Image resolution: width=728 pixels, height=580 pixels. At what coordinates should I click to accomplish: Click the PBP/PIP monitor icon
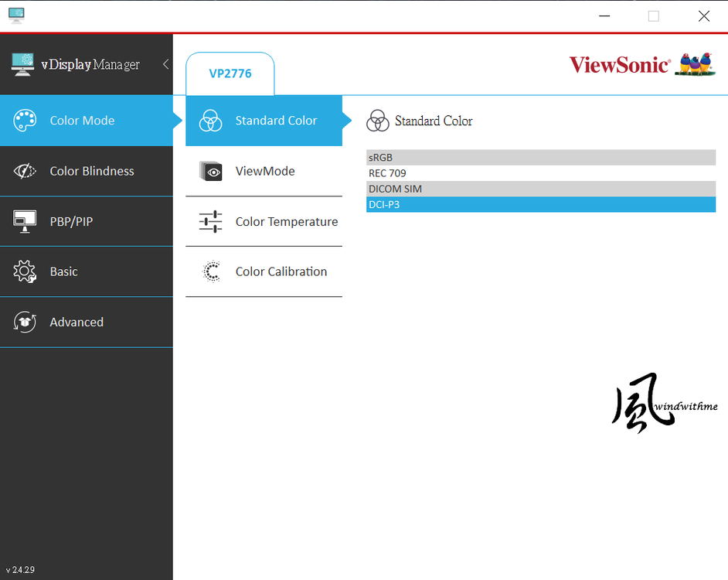click(25, 221)
